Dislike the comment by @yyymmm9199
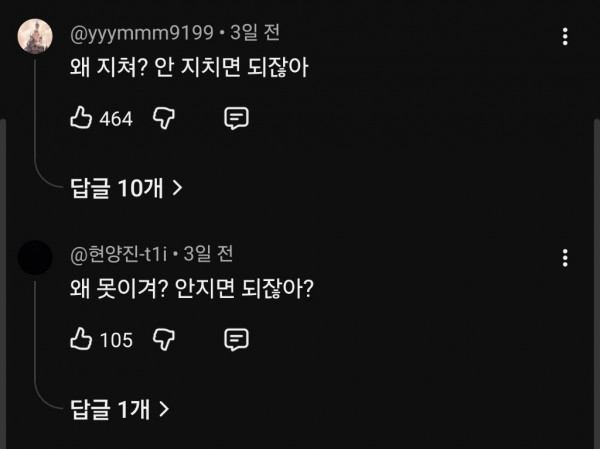 pos(164,119)
